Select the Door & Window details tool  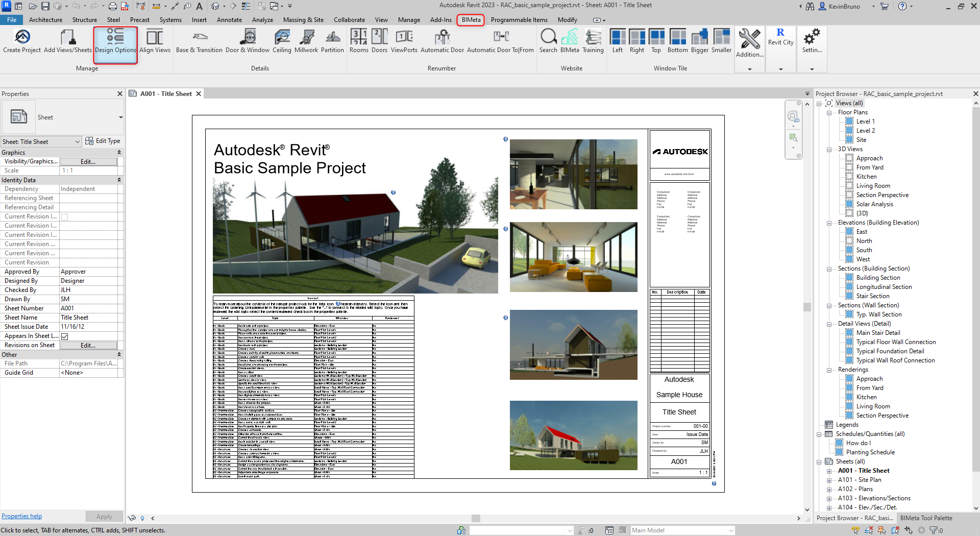(x=248, y=41)
